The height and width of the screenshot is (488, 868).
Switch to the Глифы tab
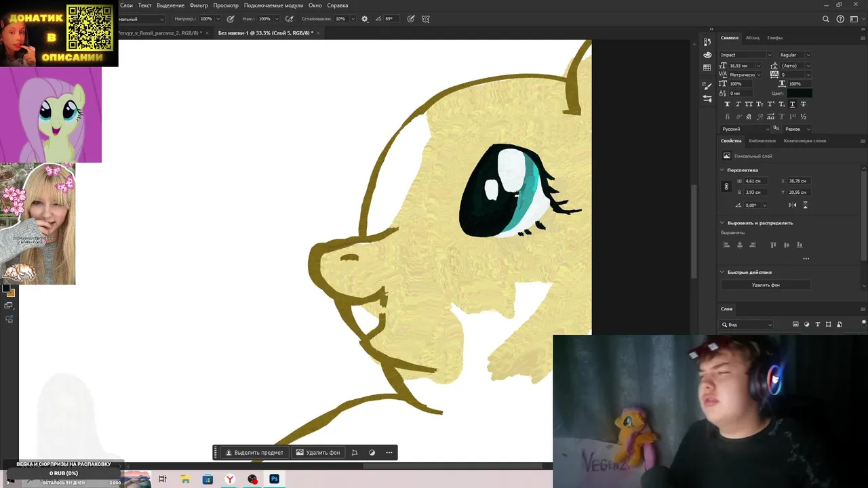[x=775, y=38]
